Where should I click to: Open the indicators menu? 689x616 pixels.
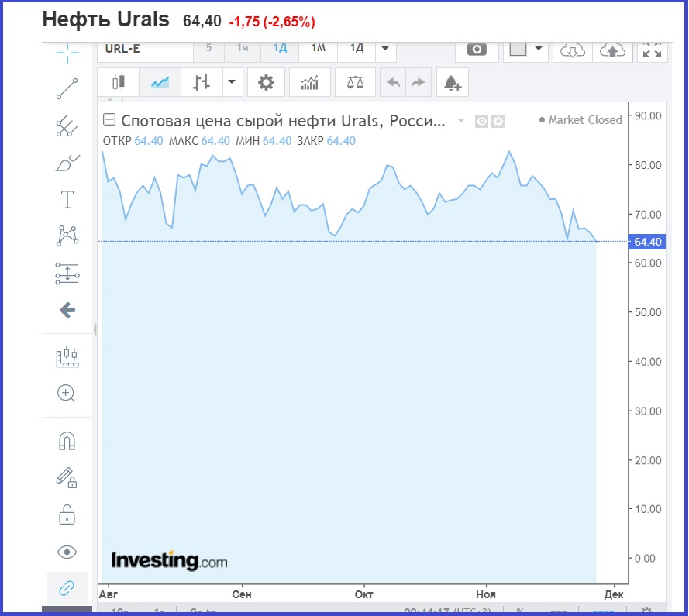[x=310, y=82]
